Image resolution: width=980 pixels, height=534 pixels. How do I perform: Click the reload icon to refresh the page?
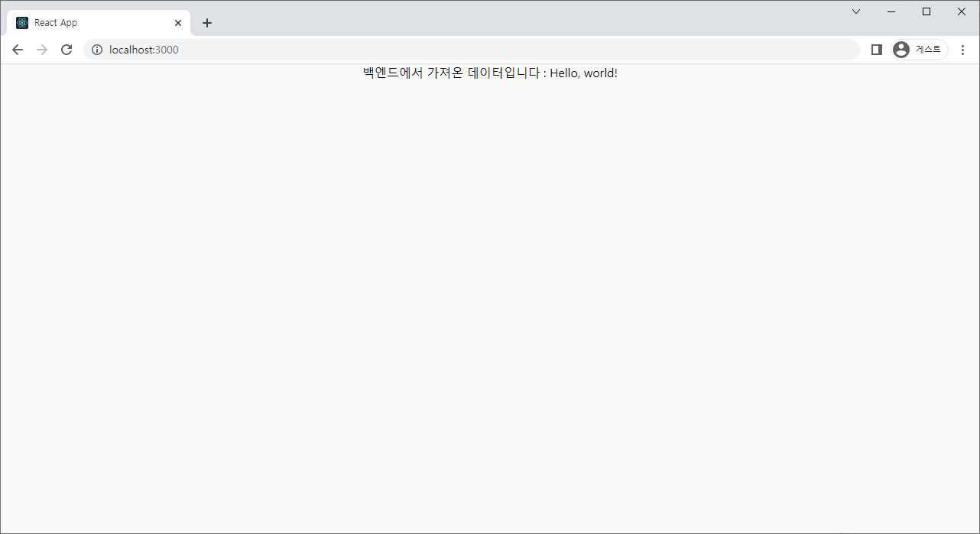(67, 49)
